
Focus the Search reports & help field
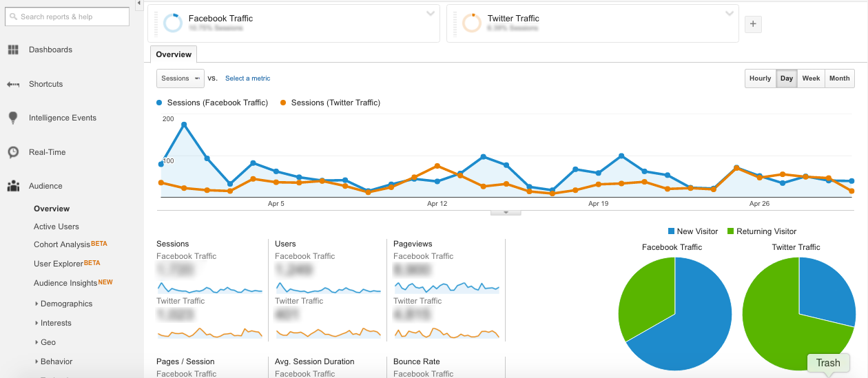click(68, 17)
